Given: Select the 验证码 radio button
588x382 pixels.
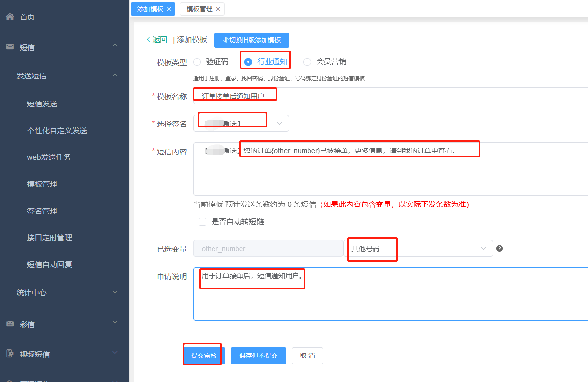Looking at the screenshot, I should click(x=197, y=62).
